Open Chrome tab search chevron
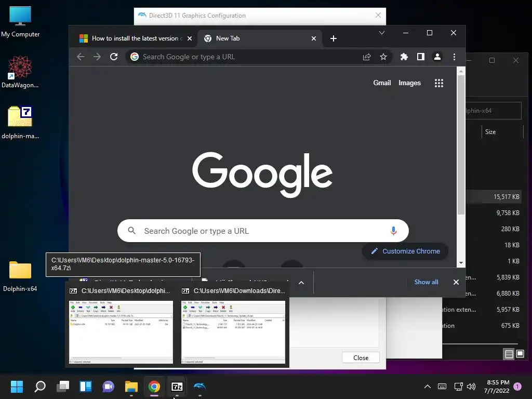 tap(382, 33)
